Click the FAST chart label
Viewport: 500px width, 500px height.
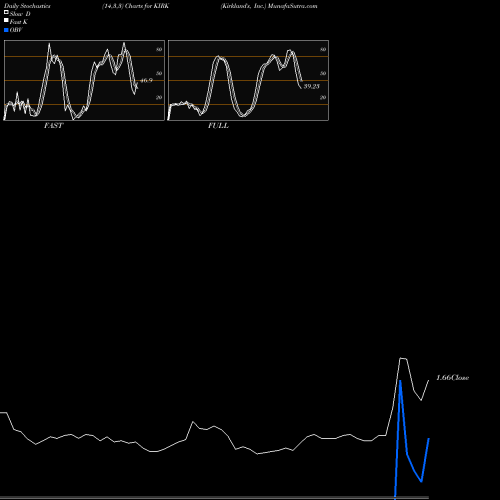53,126
